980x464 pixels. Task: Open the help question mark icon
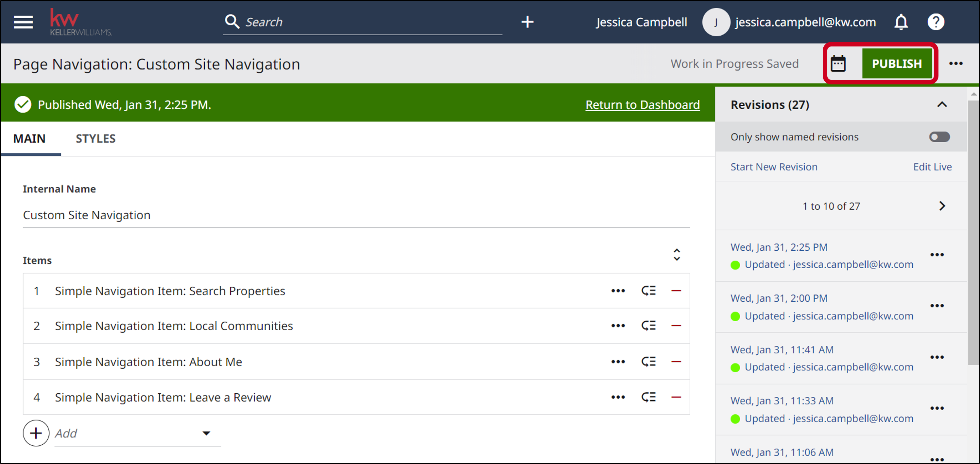click(936, 22)
